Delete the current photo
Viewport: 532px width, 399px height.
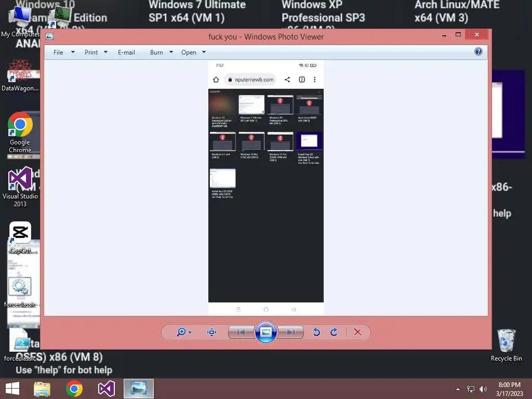[357, 332]
